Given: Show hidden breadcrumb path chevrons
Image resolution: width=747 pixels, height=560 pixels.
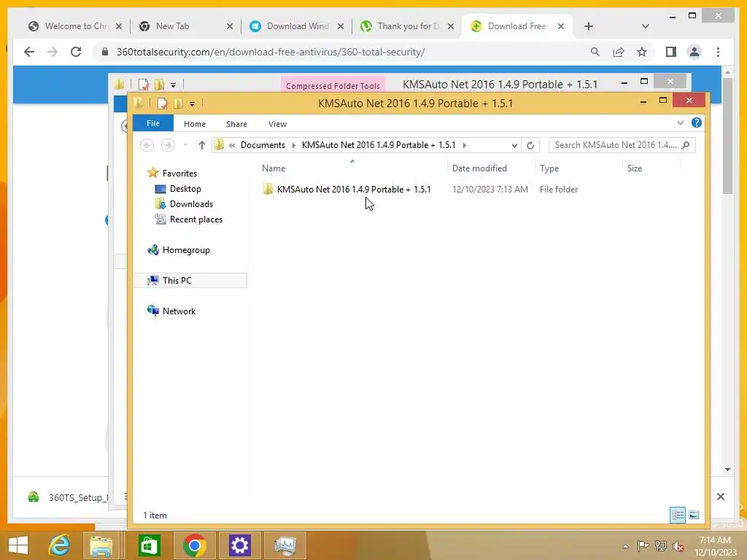Looking at the screenshot, I should pyautogui.click(x=232, y=145).
